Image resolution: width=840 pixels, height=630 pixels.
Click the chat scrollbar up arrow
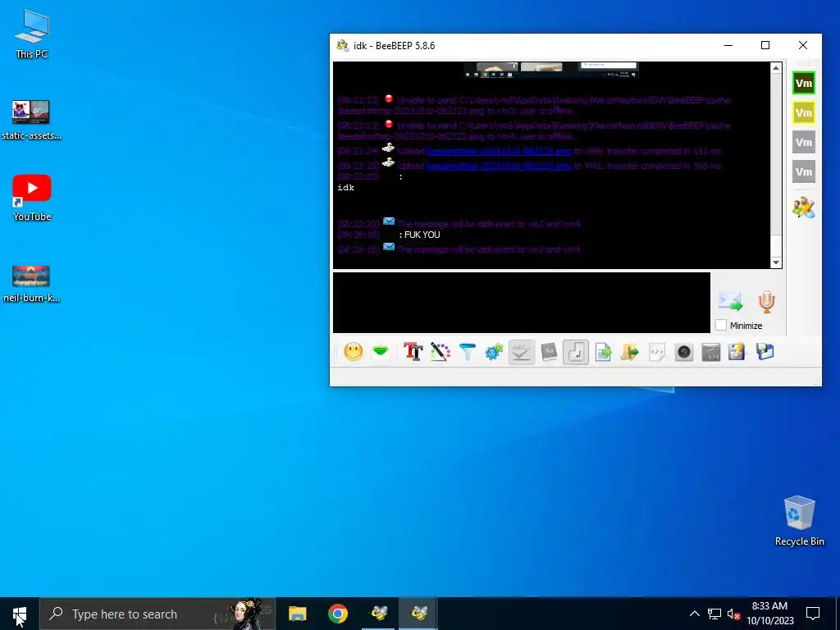click(x=776, y=67)
